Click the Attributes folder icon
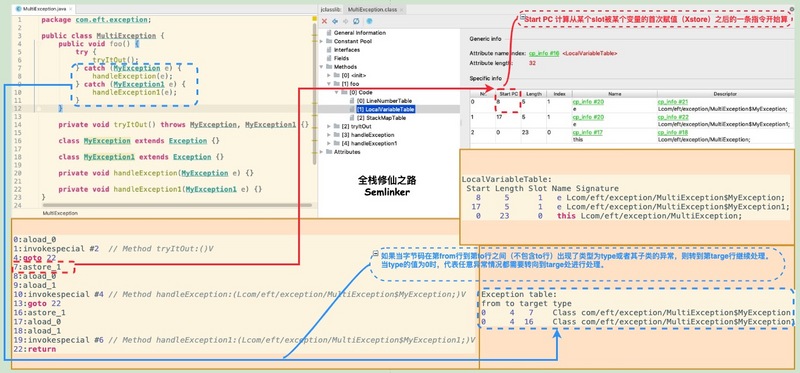 [329, 152]
